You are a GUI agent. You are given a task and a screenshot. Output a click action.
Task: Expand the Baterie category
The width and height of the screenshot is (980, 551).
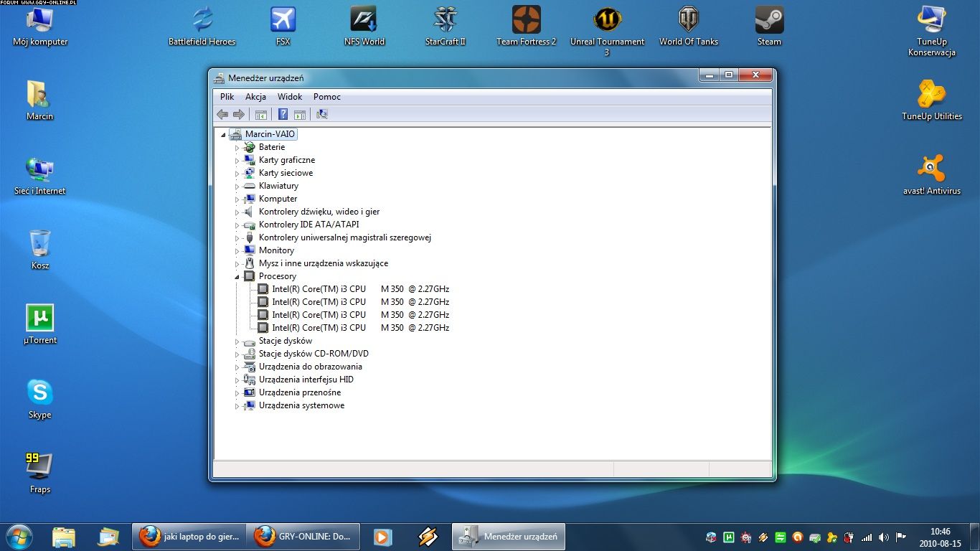(x=237, y=147)
